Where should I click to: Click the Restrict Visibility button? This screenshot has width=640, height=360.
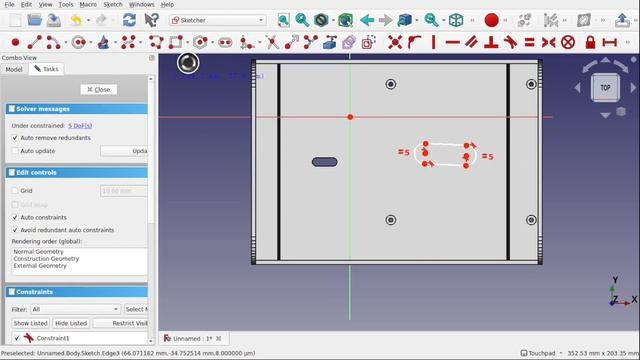(120, 323)
